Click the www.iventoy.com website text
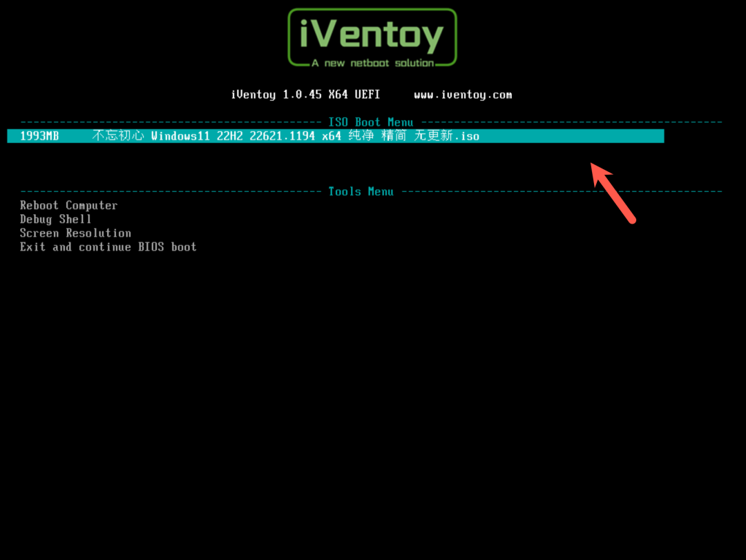The image size is (746, 560). [463, 95]
